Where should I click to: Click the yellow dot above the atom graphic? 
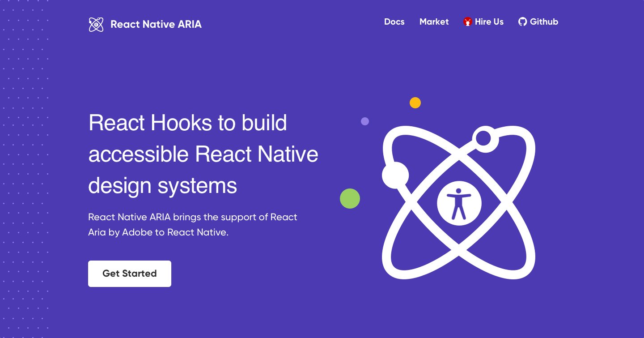pyautogui.click(x=415, y=103)
